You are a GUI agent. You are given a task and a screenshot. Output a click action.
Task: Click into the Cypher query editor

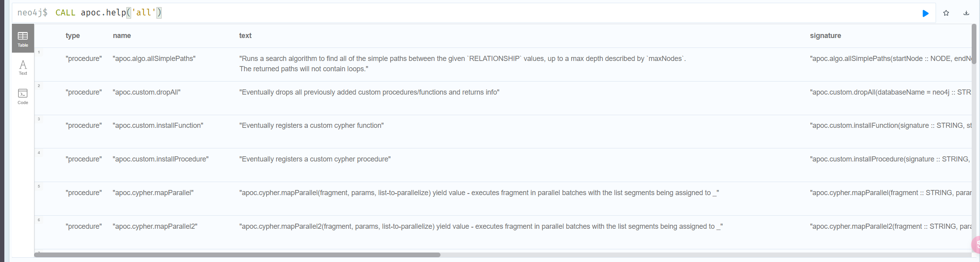click(x=475, y=13)
